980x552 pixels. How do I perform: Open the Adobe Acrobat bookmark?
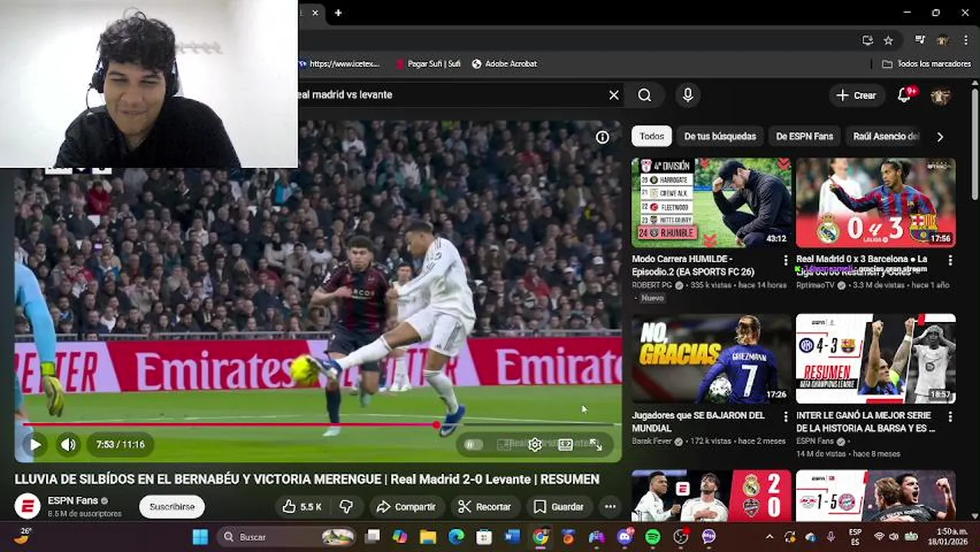coord(504,64)
